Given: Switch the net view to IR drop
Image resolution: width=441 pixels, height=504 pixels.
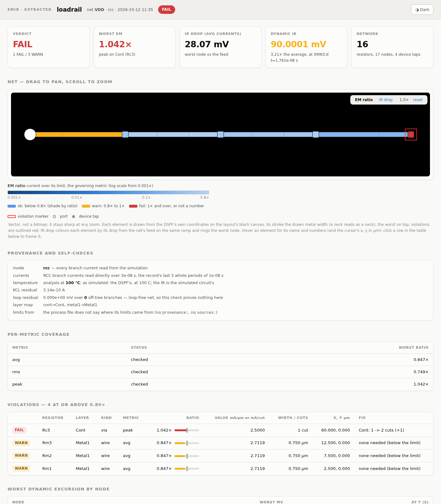Looking at the screenshot, I should [x=386, y=100].
